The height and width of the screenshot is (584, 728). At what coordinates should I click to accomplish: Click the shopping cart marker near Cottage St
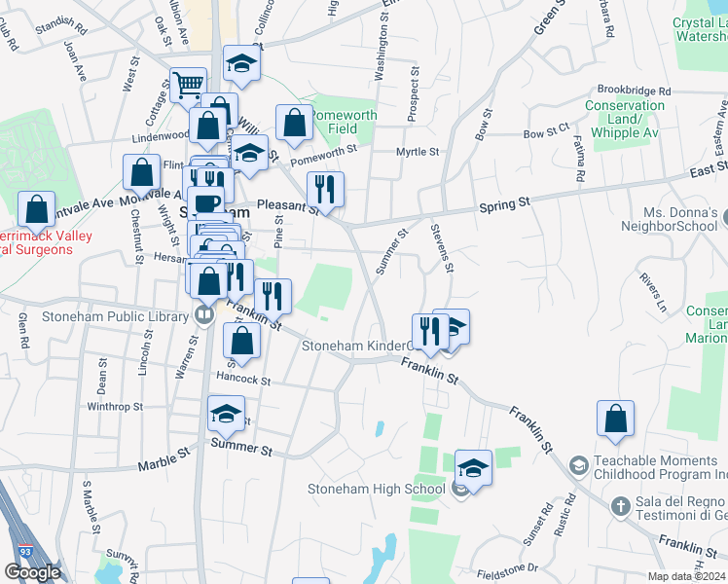188,85
